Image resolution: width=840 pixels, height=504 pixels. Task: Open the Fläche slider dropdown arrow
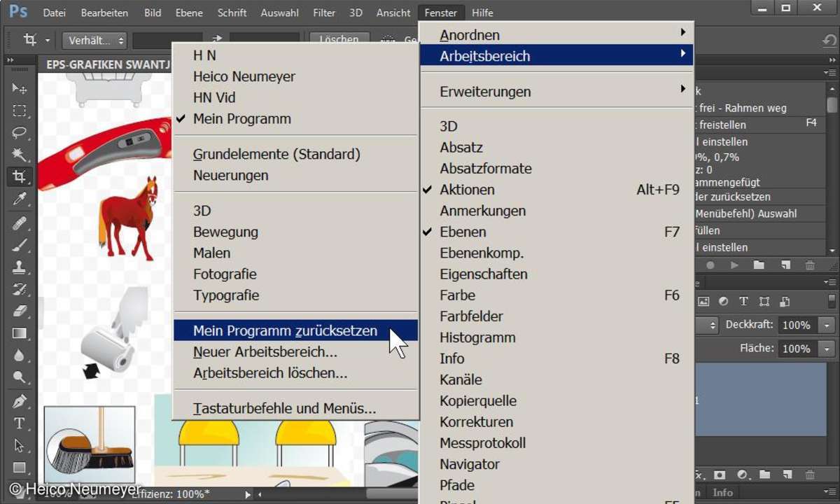click(827, 349)
